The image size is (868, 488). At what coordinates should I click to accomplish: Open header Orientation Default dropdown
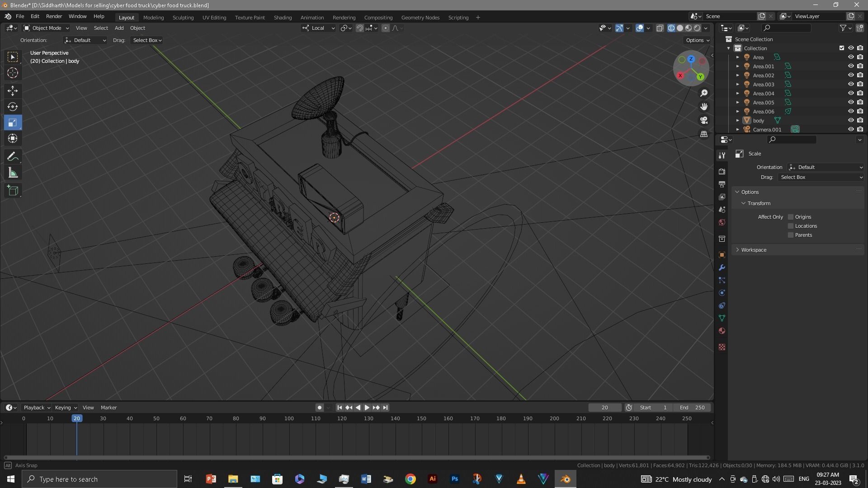(85, 40)
